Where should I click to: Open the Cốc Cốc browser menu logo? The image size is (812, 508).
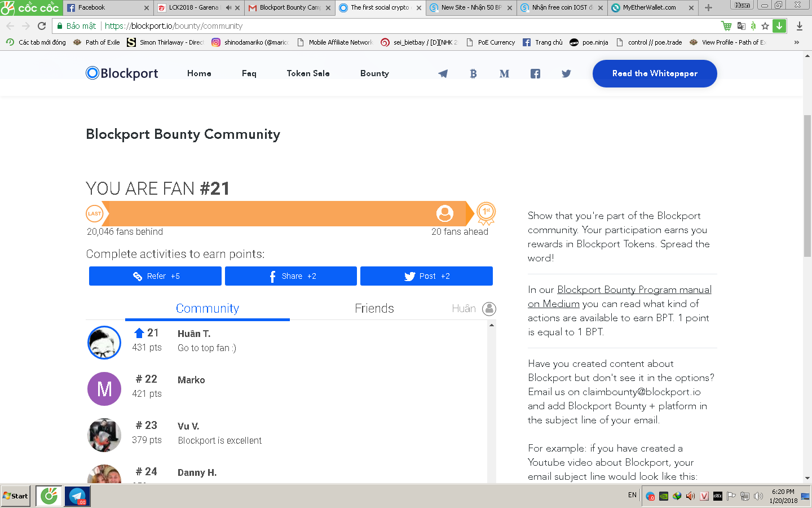tap(30, 7)
